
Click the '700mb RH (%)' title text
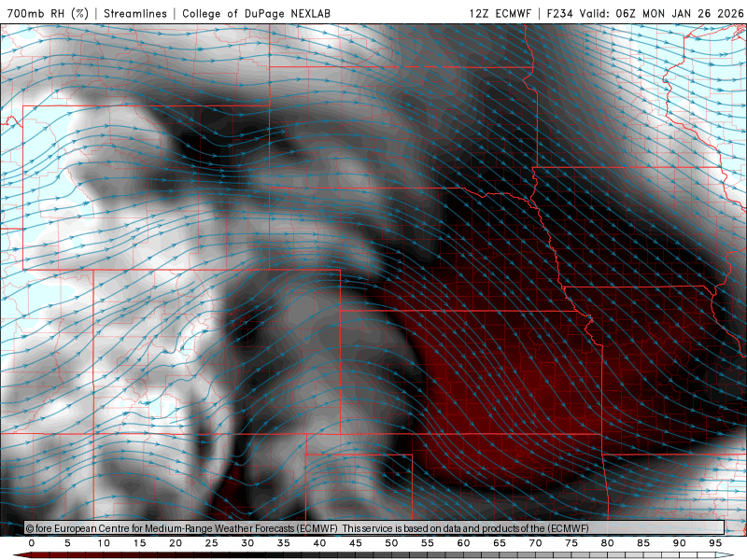click(x=48, y=13)
